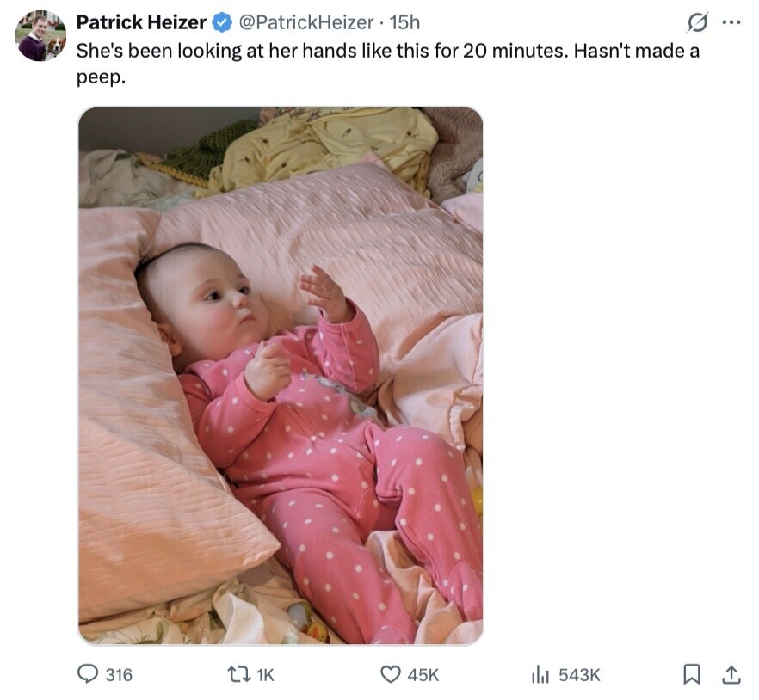Click the Patrick Heizer display name

point(141,22)
